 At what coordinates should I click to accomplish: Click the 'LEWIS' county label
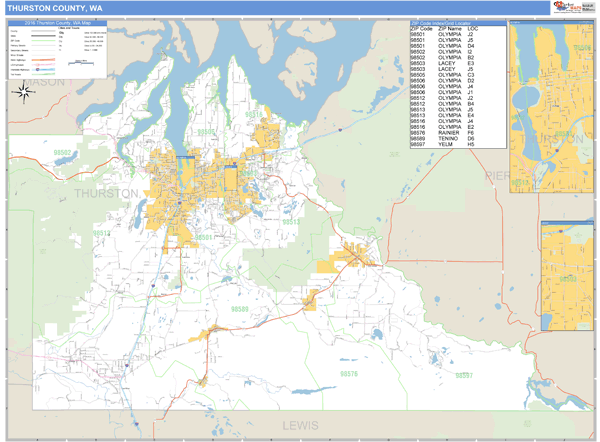[300, 426]
